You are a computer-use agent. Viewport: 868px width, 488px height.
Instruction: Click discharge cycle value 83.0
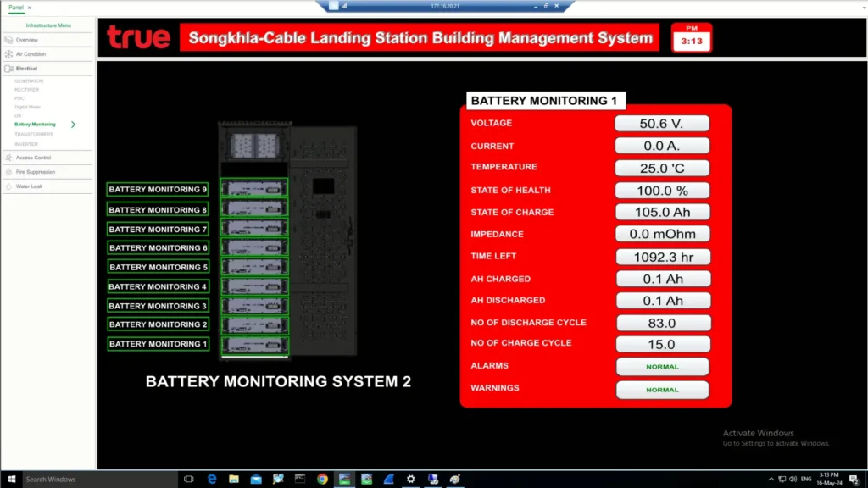[663, 323]
